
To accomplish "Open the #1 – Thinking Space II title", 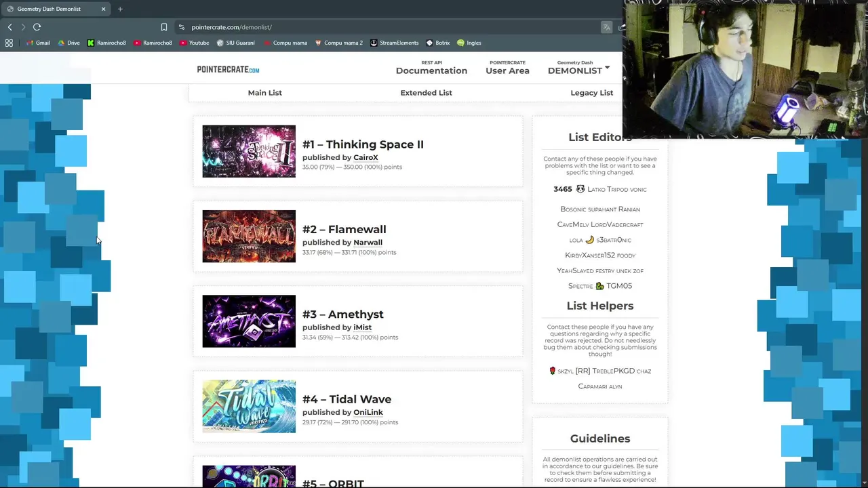I will 363,144.
